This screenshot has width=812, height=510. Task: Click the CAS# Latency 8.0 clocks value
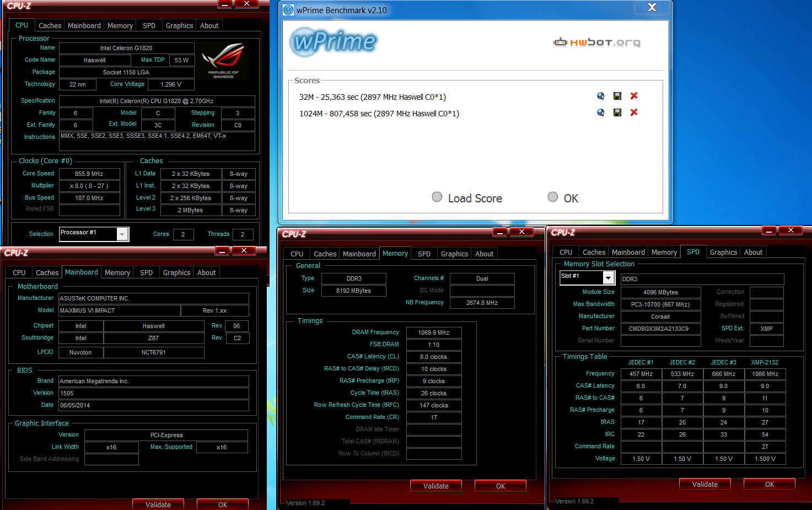[x=434, y=357]
